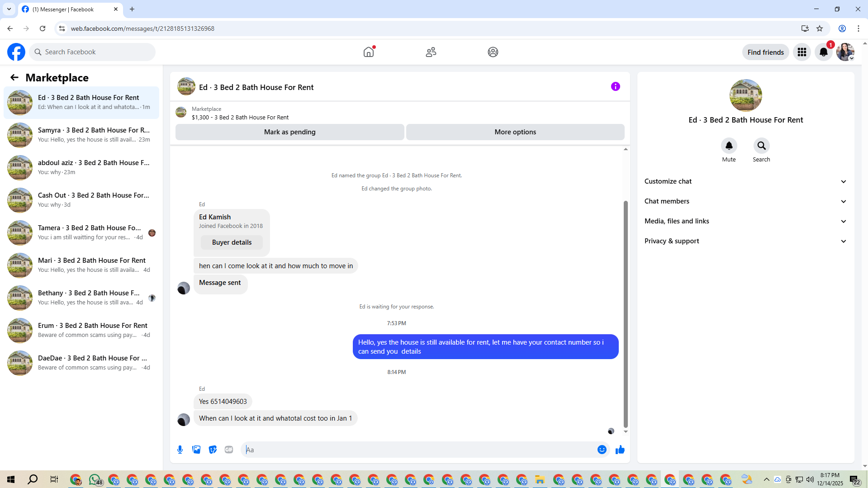Click the 'Yes 6514049603' message
The image size is (868, 488).
[223, 402]
